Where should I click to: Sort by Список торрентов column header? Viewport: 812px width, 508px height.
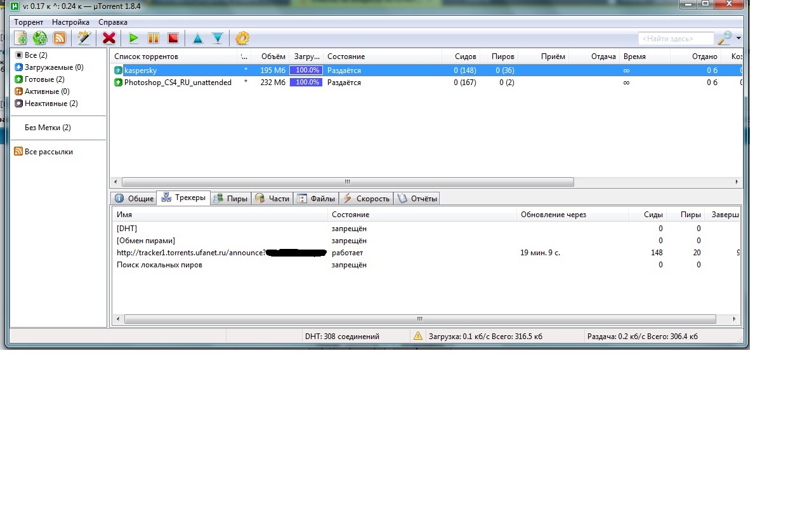(174, 57)
